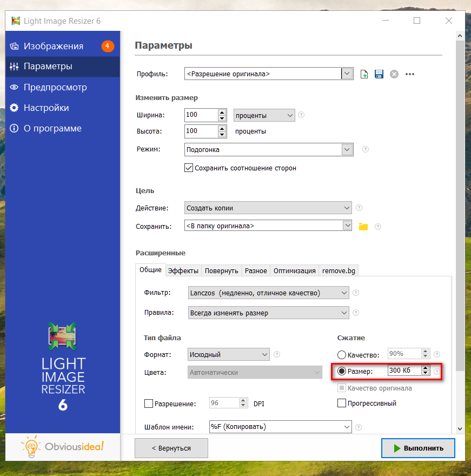This screenshot has height=476, width=471.
Task: Click the Light Image Resizer title bar icon
Action: [16, 21]
